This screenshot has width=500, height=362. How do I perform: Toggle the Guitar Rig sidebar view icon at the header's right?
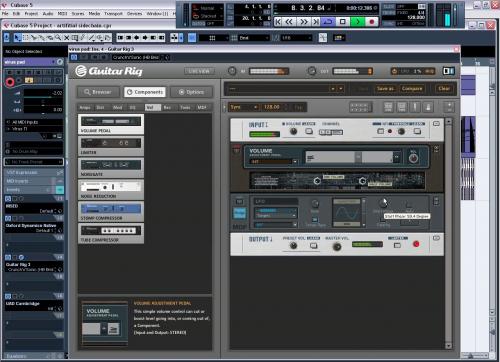[x=448, y=71]
